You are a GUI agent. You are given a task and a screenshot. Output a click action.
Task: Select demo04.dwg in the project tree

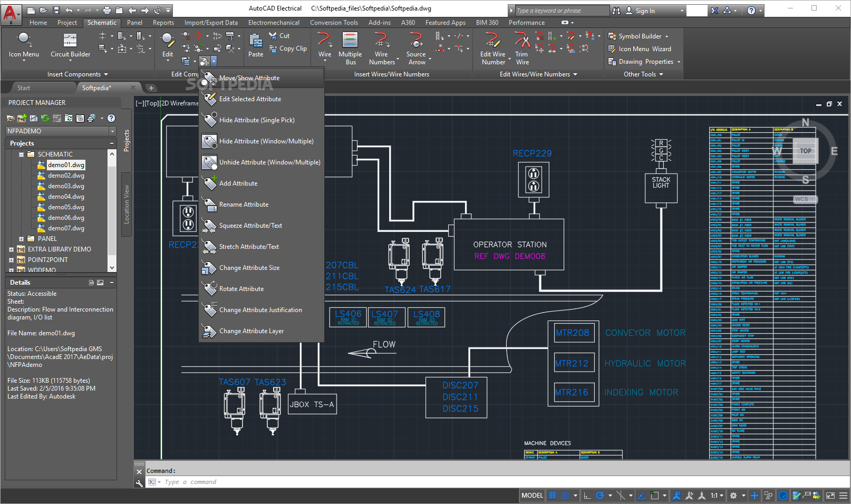coord(66,197)
